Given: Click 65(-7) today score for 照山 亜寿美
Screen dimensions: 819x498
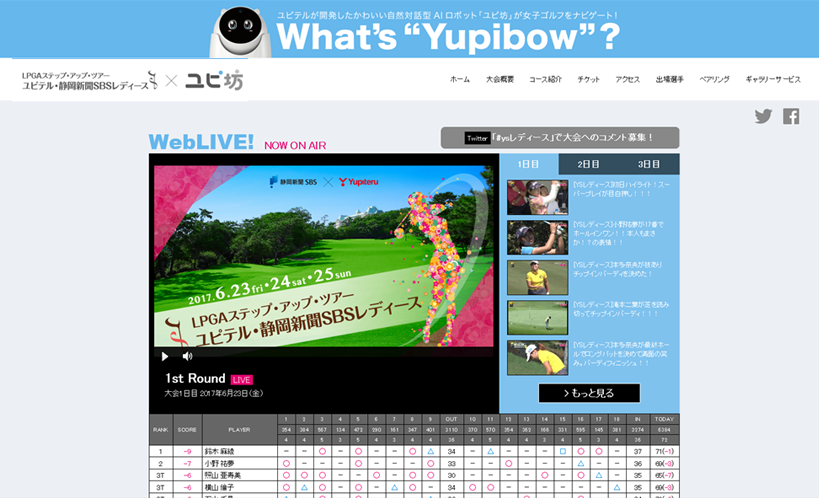Looking at the screenshot, I should (664, 476).
